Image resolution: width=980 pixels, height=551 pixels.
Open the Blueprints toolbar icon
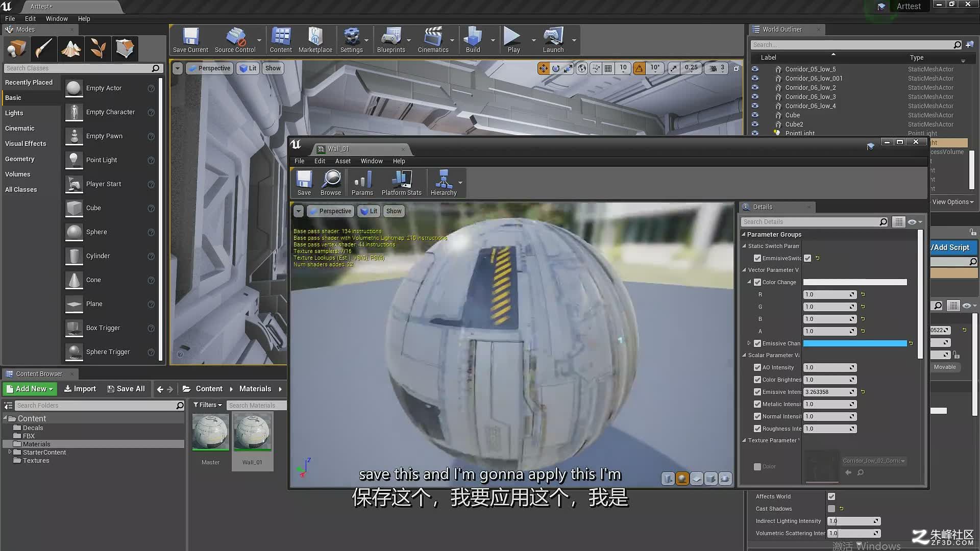coord(391,40)
